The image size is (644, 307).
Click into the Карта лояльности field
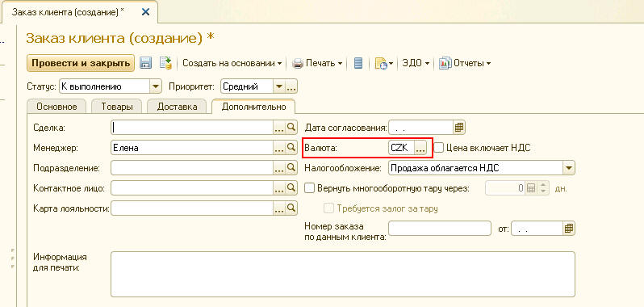(x=192, y=208)
